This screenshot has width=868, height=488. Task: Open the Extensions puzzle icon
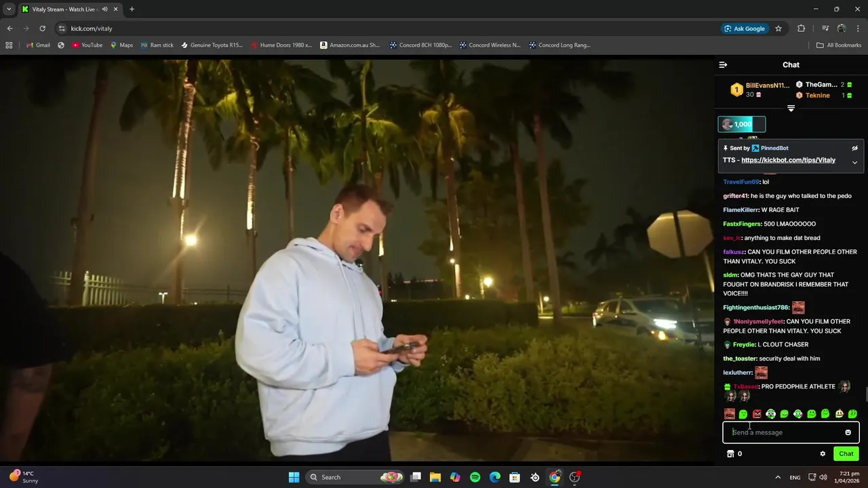[x=802, y=28]
